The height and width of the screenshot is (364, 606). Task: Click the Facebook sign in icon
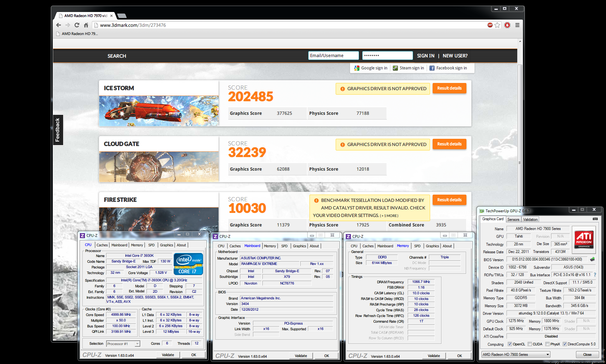[x=432, y=68]
